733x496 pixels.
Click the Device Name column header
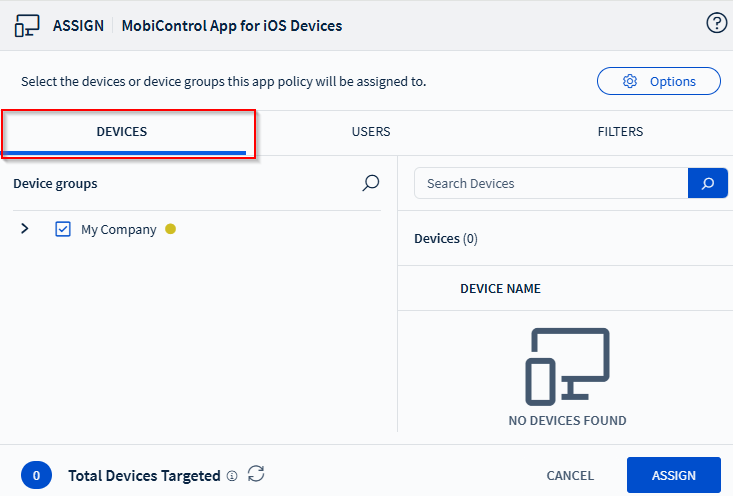point(500,288)
